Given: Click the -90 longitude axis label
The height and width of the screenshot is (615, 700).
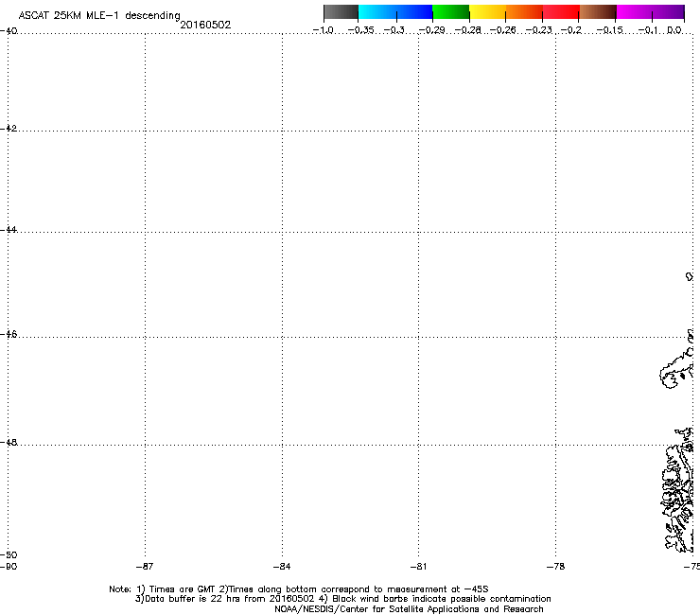Looking at the screenshot, I should click(x=9, y=567).
